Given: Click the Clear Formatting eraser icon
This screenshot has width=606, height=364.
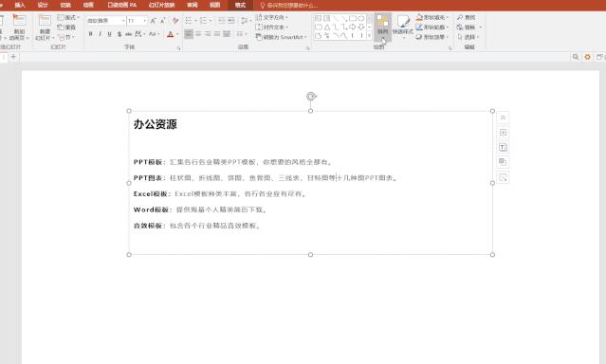Looking at the screenshot, I should [x=175, y=21].
